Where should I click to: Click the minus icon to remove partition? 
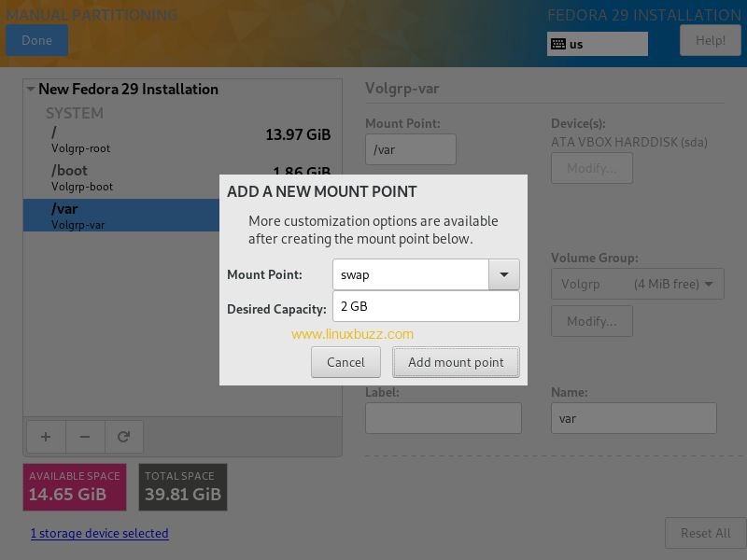point(85,437)
